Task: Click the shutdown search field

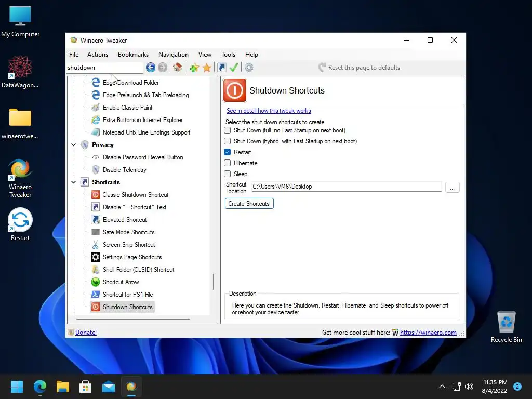Action: pos(105,68)
